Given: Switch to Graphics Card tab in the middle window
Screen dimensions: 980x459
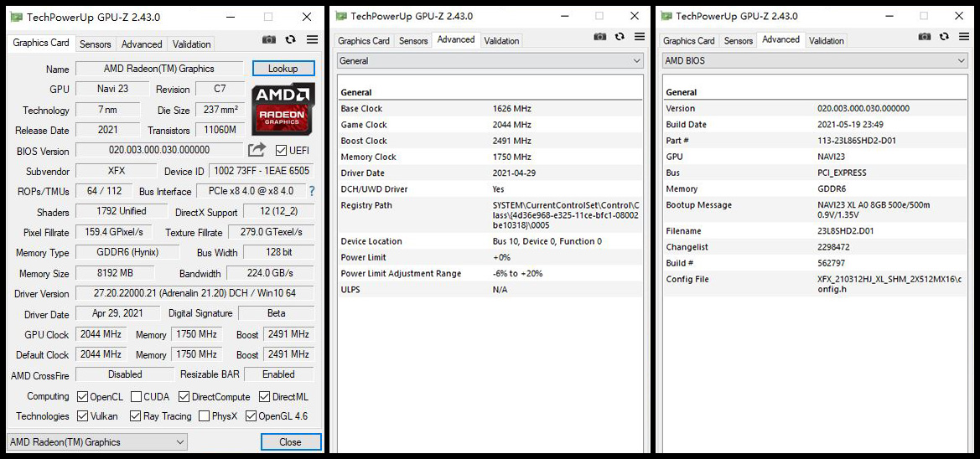Looking at the screenshot, I should (364, 40).
